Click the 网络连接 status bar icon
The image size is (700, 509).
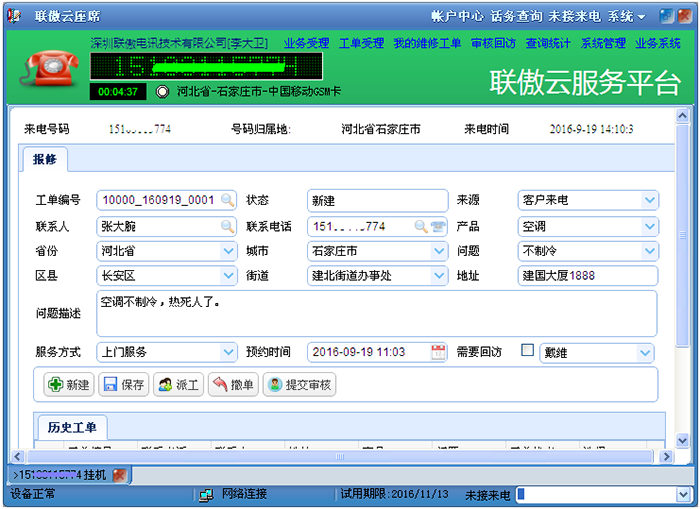206,495
